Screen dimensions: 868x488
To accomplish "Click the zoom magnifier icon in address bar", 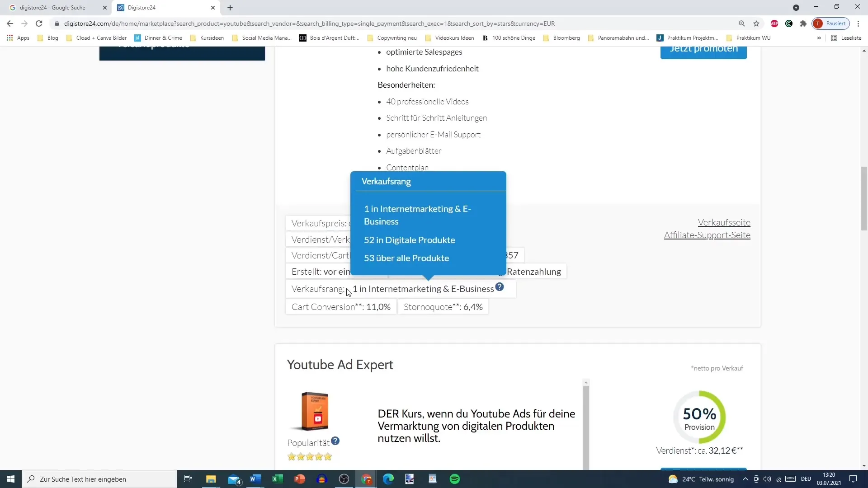I will point(741,23).
